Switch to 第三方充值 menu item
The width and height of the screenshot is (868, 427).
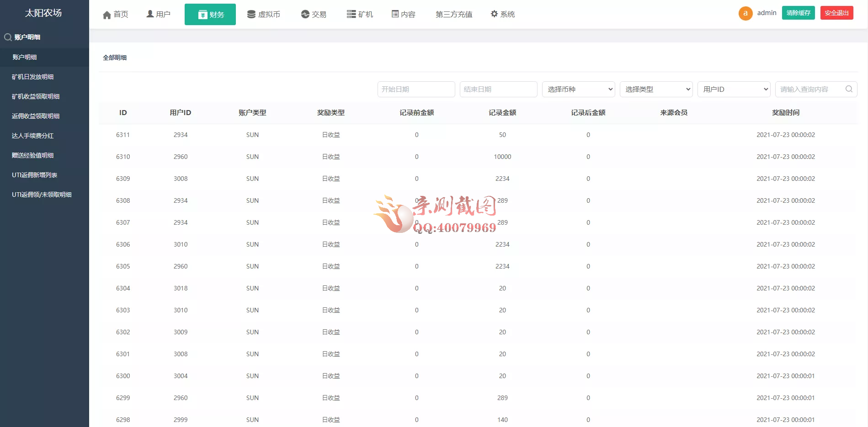(453, 14)
